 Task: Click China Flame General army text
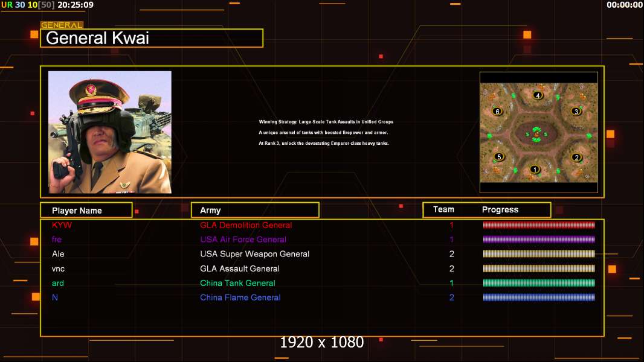[240, 297]
